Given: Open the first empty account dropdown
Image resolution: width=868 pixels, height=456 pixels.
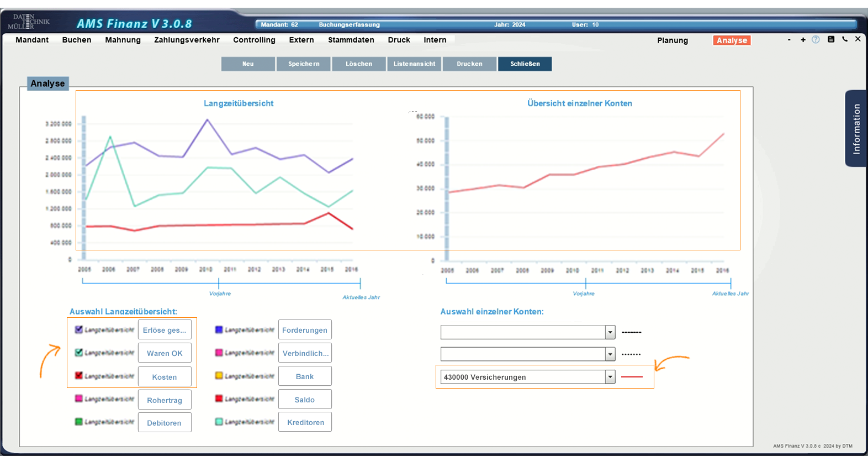Looking at the screenshot, I should point(610,332).
